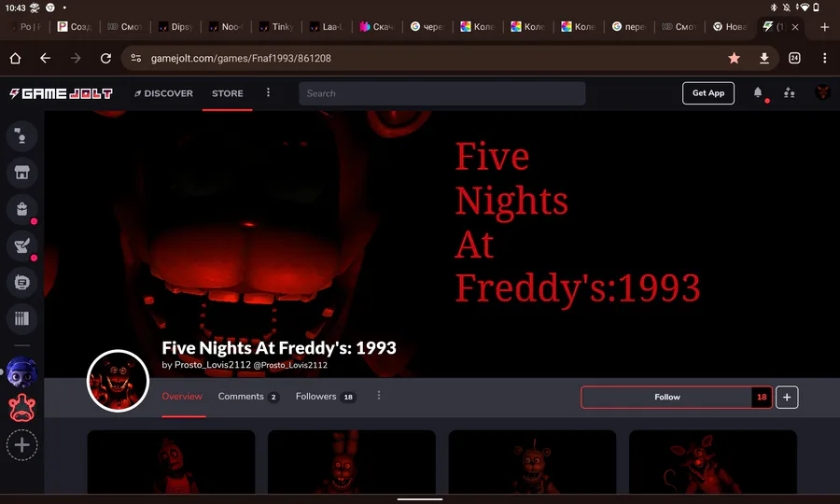Open the notifications bell
This screenshot has height=504, width=840.
[x=758, y=93]
